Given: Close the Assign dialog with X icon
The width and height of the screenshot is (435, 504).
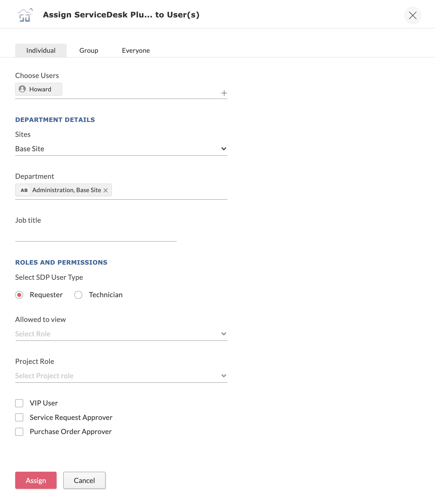Looking at the screenshot, I should tap(413, 15).
